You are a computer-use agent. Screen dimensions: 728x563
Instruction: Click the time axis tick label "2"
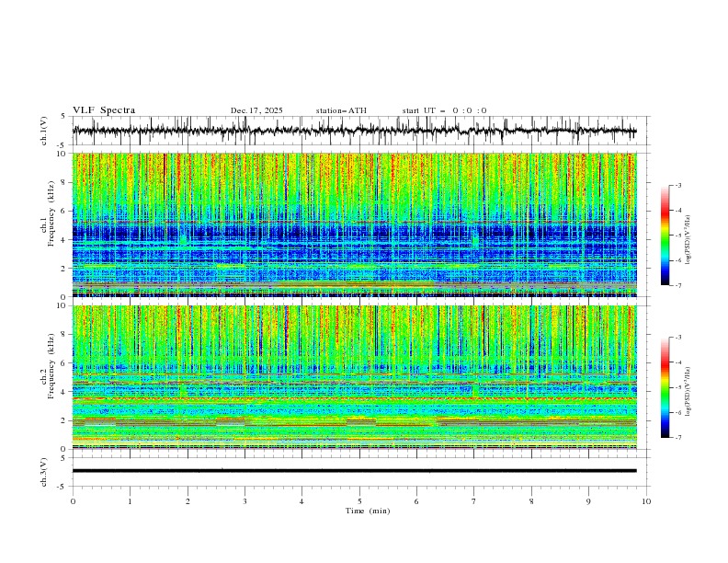188,501
